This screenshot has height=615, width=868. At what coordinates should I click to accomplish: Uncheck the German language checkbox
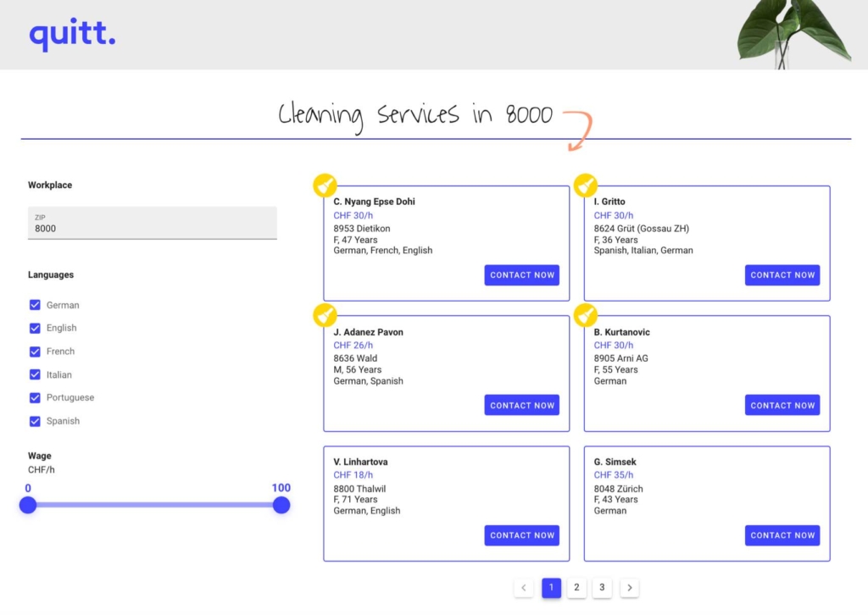click(35, 305)
